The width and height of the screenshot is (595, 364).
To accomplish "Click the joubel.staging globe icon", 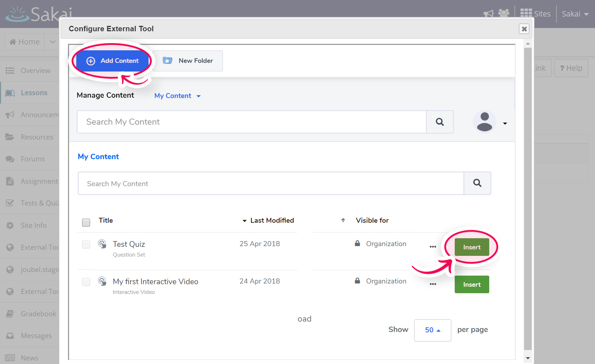I will coord(10,269).
